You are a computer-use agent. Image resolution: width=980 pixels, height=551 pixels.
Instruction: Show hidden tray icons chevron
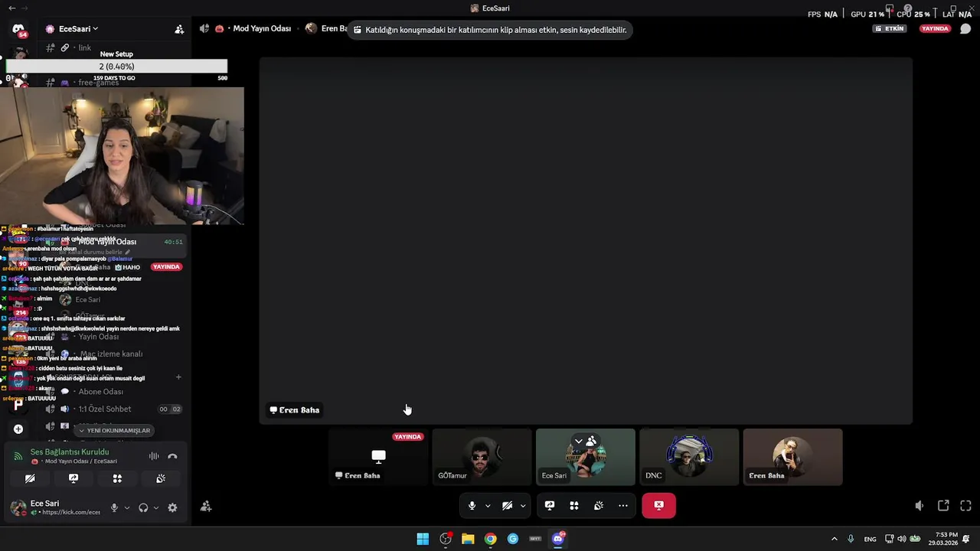click(835, 539)
